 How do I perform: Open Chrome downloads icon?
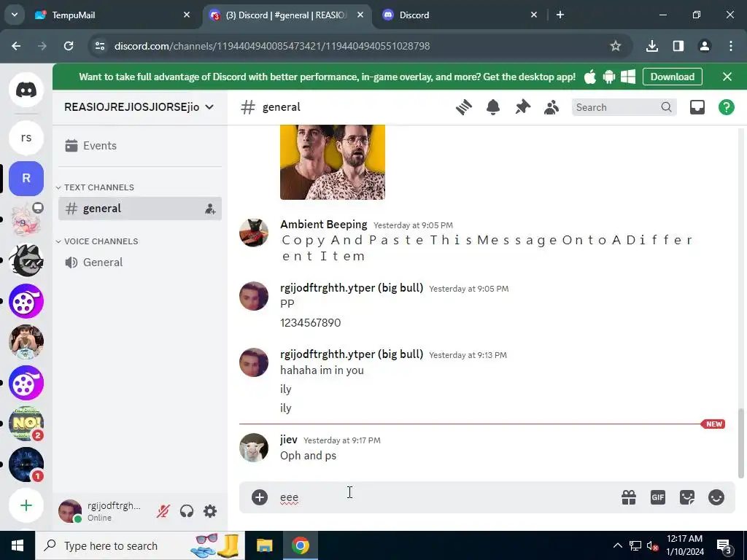point(651,46)
